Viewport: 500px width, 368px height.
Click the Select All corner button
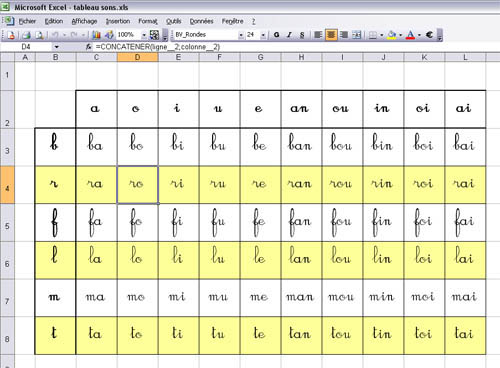coord(7,57)
